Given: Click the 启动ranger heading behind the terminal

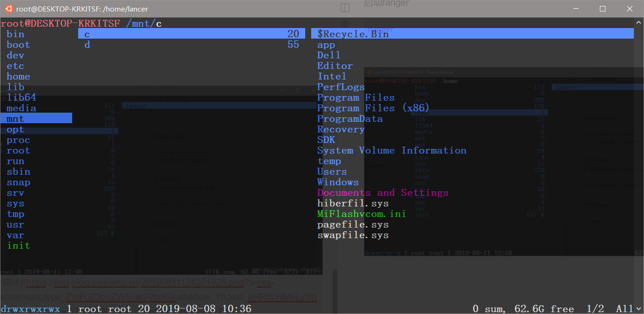Looking at the screenshot, I should [x=387, y=4].
